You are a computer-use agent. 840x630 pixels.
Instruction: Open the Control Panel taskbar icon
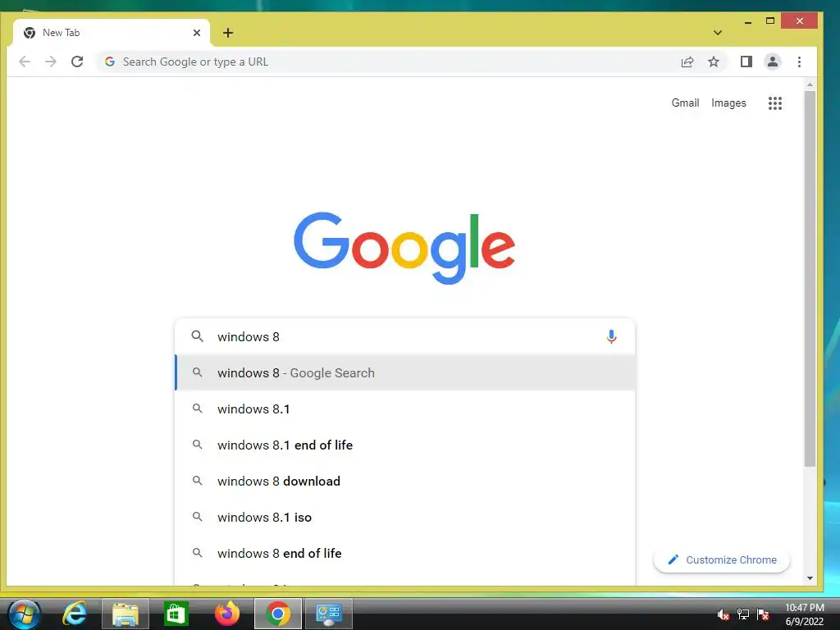coord(328,614)
